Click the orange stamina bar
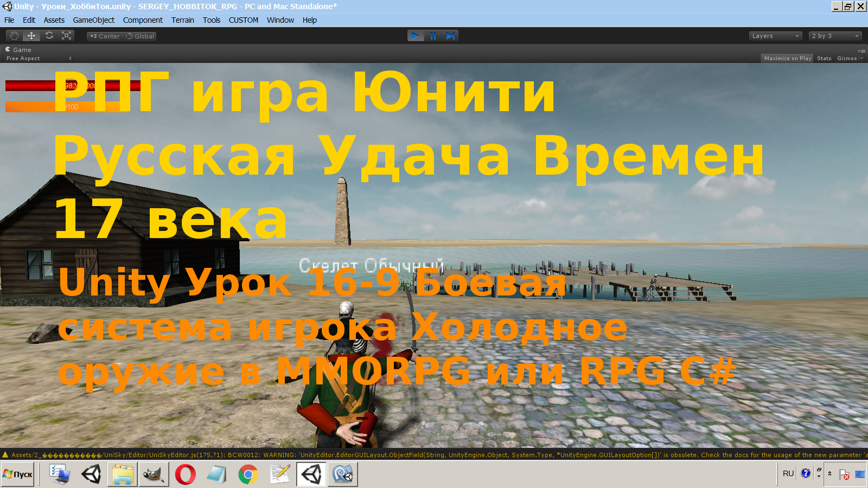 click(x=66, y=107)
